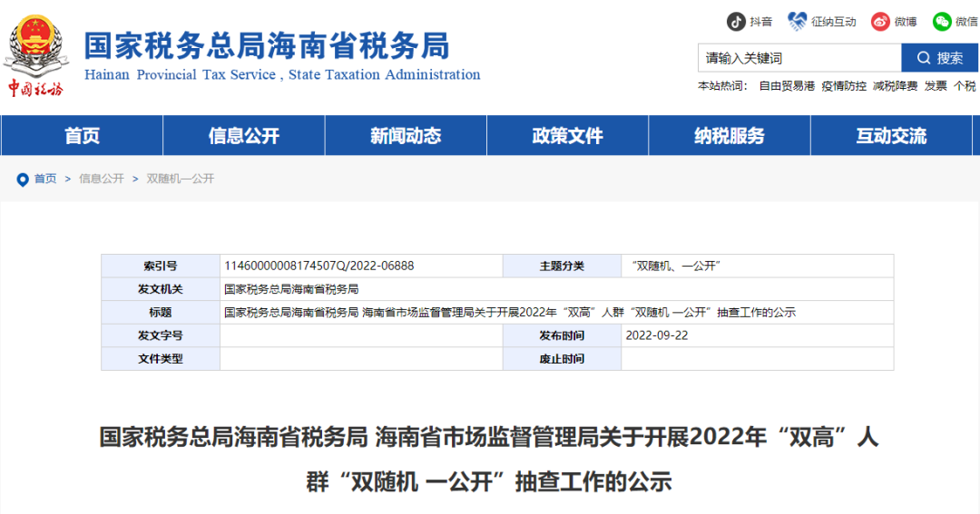Click the red 中国税务 calligraphy logo
This screenshot has height=514, width=980.
[35, 88]
